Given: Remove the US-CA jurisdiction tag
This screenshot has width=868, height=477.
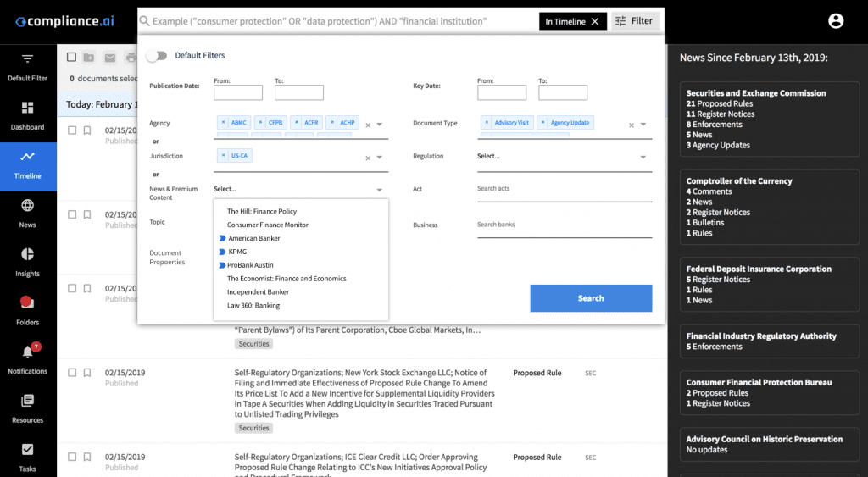Looking at the screenshot, I should coord(224,156).
